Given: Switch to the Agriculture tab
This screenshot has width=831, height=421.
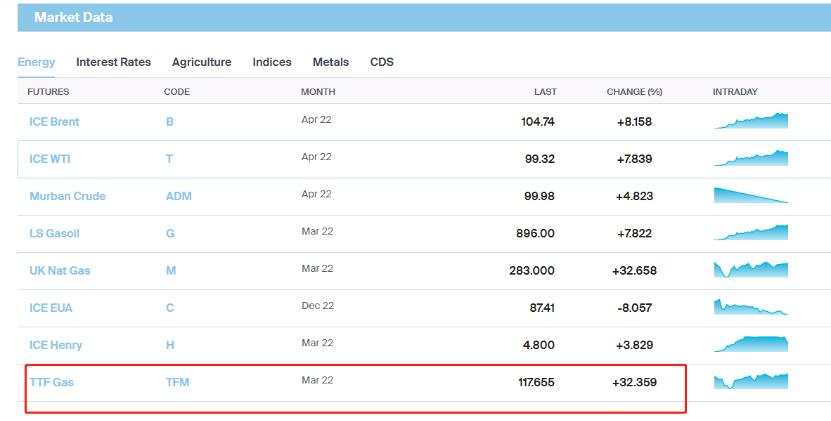Looking at the screenshot, I should (201, 62).
